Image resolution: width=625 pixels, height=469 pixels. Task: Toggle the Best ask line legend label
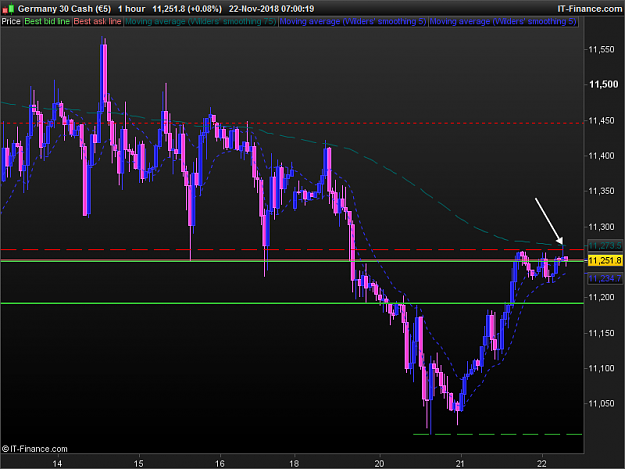(97, 22)
